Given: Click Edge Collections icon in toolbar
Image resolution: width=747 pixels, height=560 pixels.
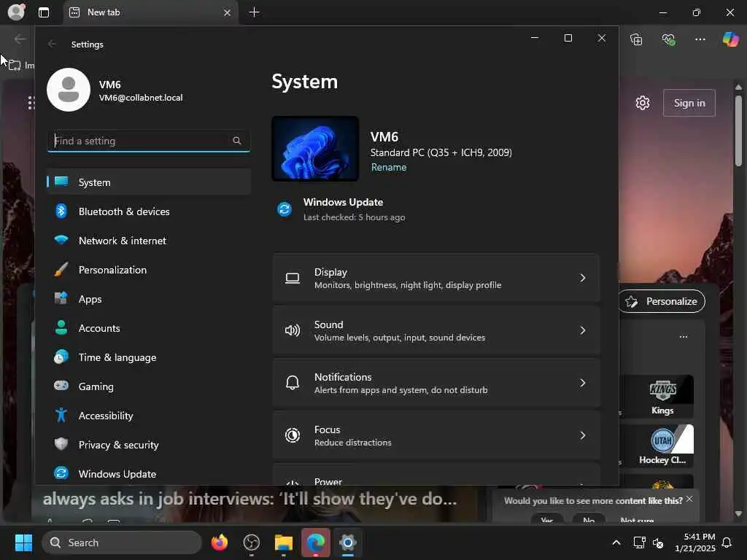Looking at the screenshot, I should click(x=636, y=39).
